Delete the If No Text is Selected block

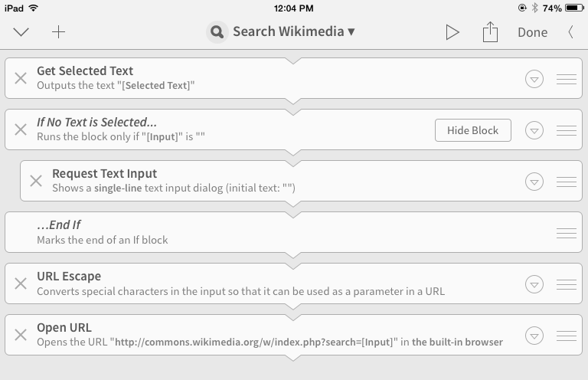(21, 129)
